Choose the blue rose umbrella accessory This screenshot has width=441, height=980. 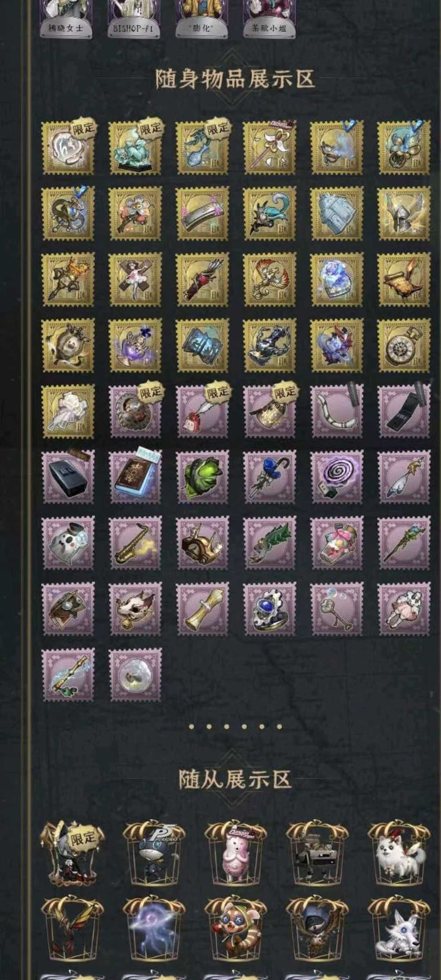[269, 477]
